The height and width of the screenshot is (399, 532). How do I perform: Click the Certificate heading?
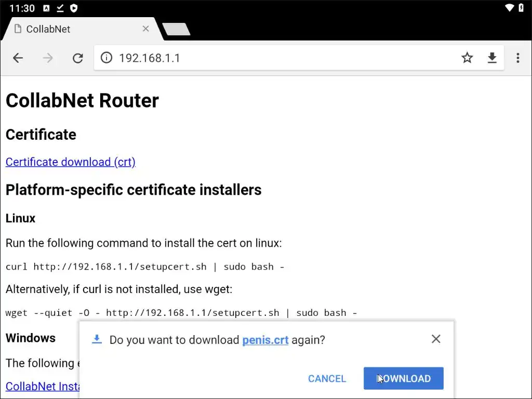pos(41,135)
